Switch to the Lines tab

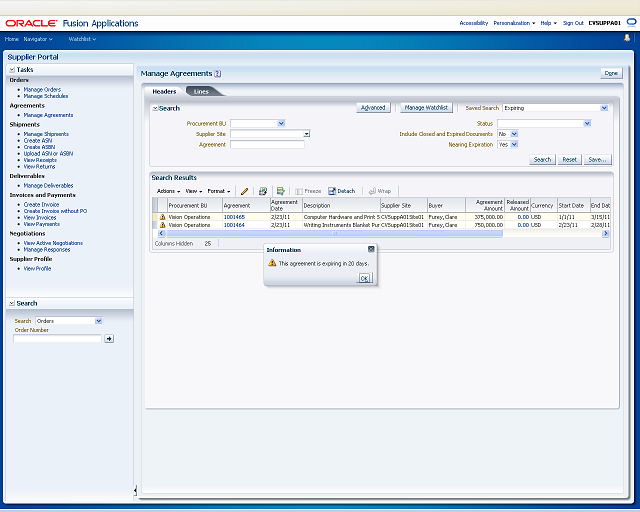pos(201,91)
